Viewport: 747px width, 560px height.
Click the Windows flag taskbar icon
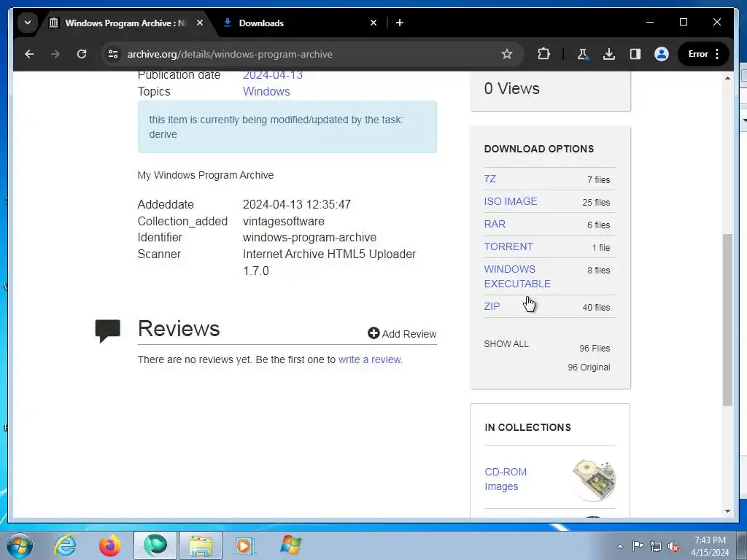coord(290,545)
